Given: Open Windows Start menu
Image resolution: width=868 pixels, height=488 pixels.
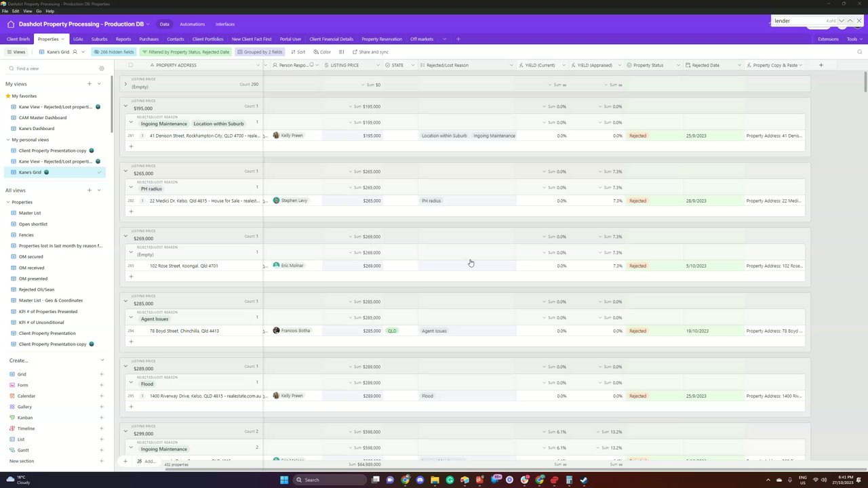Looking at the screenshot, I should click(285, 480).
